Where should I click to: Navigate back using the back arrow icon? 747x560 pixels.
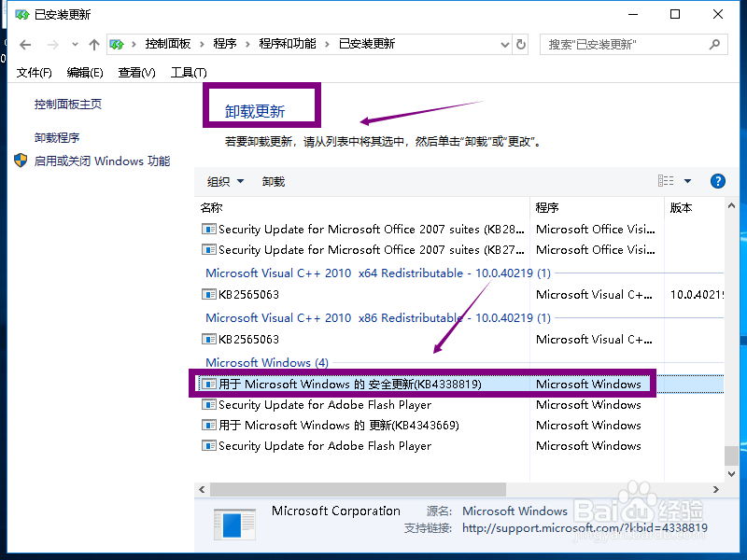click(25, 44)
